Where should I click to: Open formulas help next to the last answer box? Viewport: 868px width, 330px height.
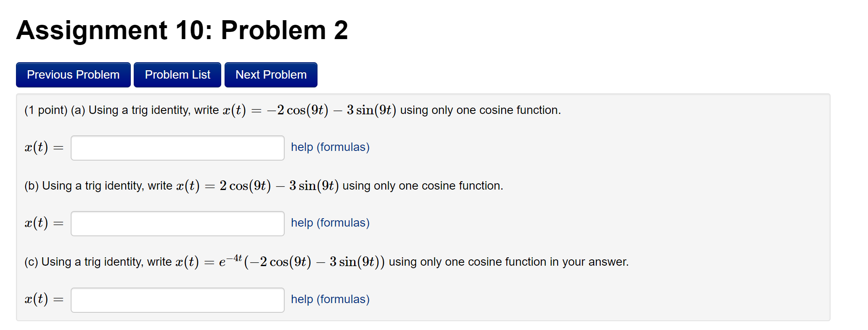coord(329,299)
